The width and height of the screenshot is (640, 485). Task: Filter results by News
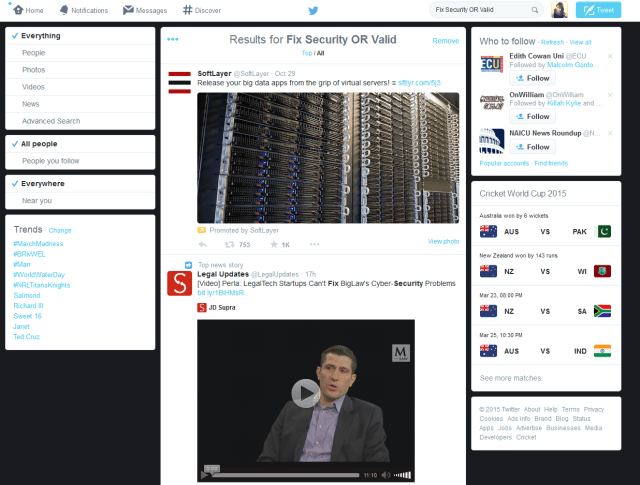click(80, 104)
